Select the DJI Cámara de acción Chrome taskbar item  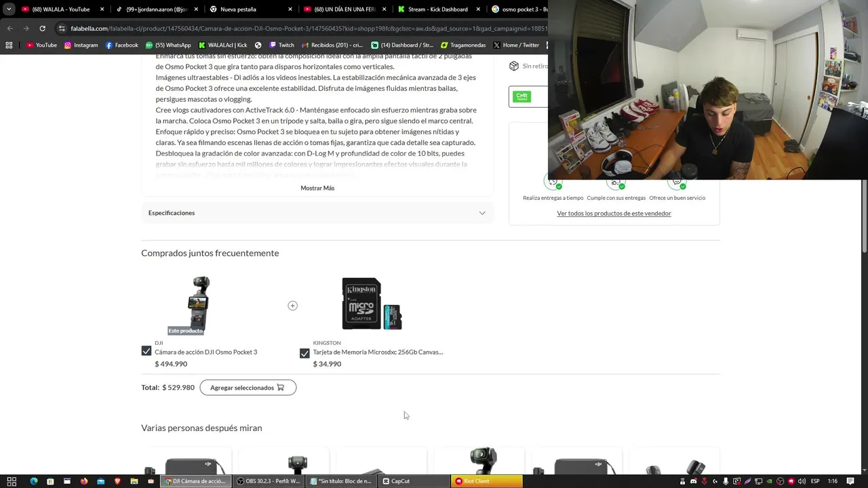[x=195, y=481]
